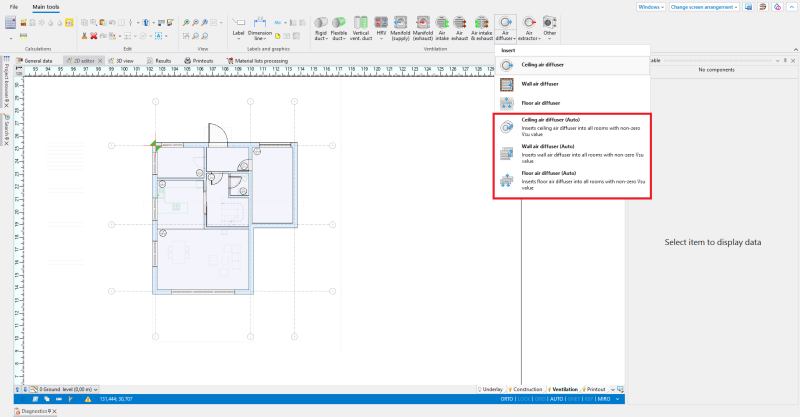This screenshot has width=800, height=417.
Task: Collapse the ribbon with top-right chevron
Action: click(x=792, y=7)
